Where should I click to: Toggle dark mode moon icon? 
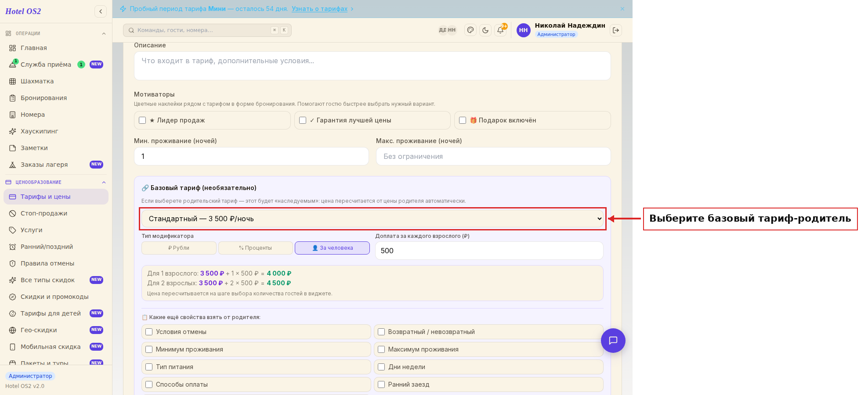tap(485, 30)
